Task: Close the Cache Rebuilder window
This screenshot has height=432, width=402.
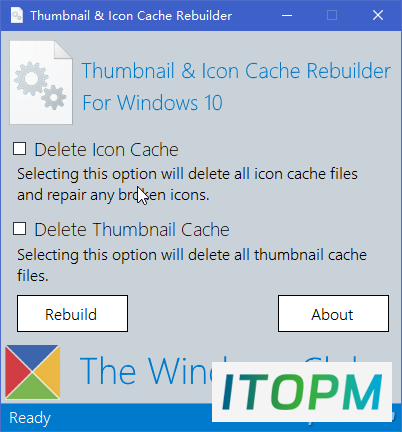Action: pyautogui.click(x=378, y=15)
